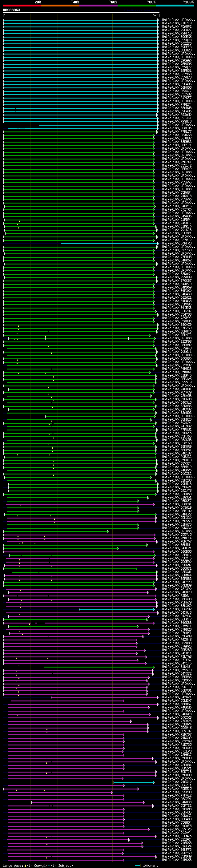Open the UniRef100_Q8L828 hit
The height and width of the screenshot is (868, 197).
pos(177,50)
